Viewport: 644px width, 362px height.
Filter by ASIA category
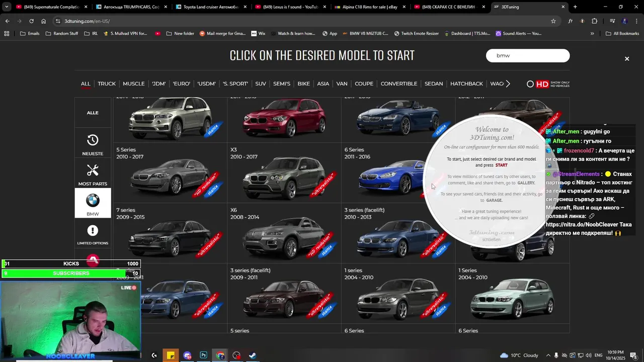pos(323,84)
